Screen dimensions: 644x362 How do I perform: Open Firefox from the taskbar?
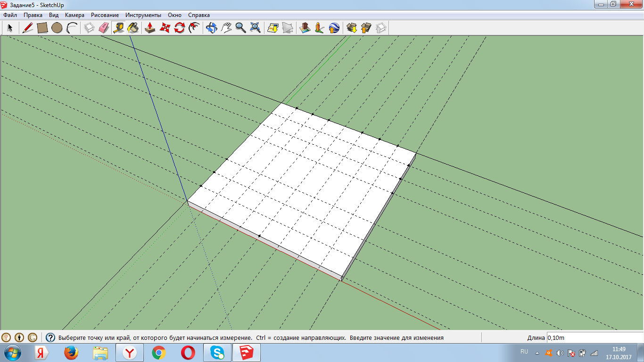tap(72, 353)
